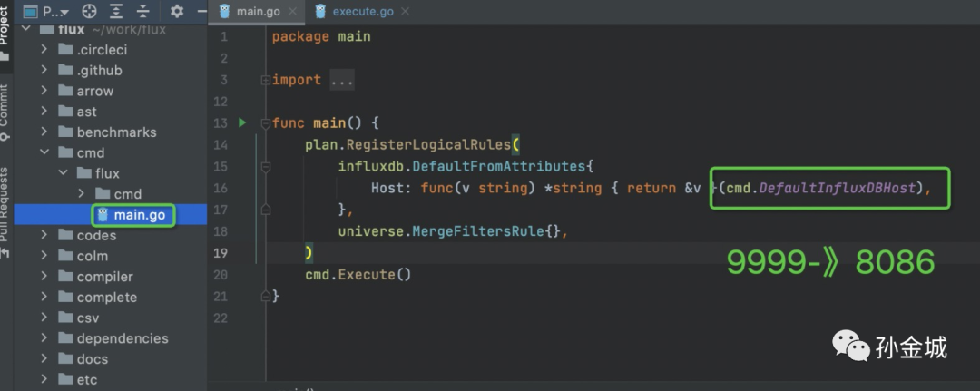Open the Commit tool window
Screen dimensions: 980x391
pyautogui.click(x=5, y=112)
